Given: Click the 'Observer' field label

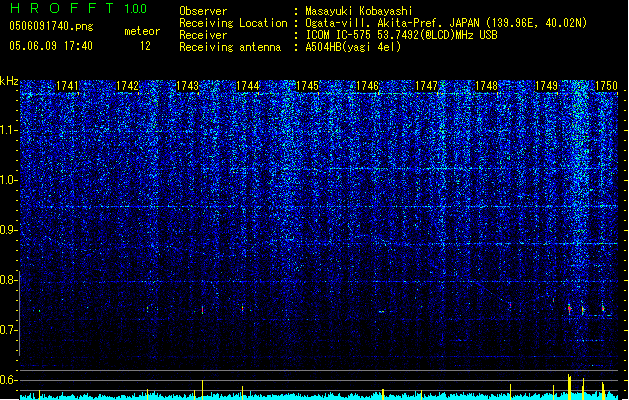Looking at the screenshot, I should click(x=203, y=11).
